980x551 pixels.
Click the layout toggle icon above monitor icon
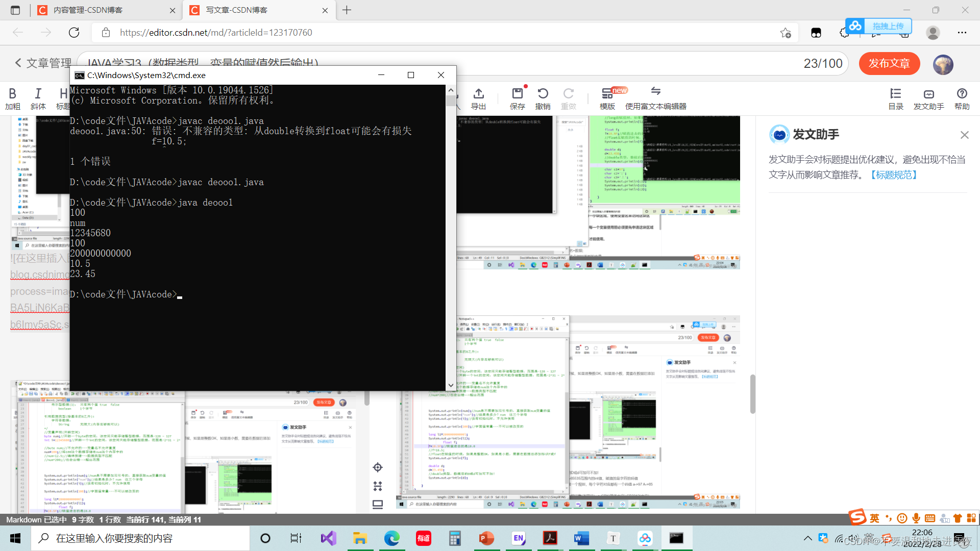tap(378, 486)
